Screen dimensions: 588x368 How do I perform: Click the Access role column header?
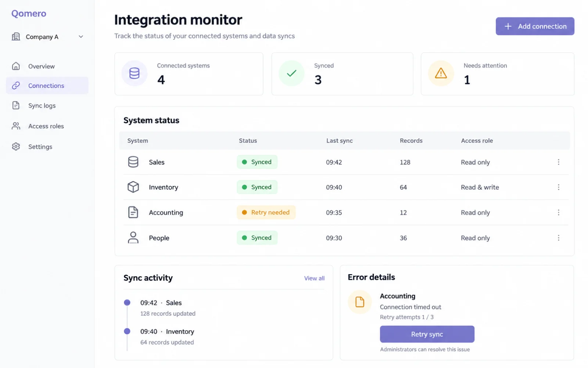pyautogui.click(x=477, y=141)
